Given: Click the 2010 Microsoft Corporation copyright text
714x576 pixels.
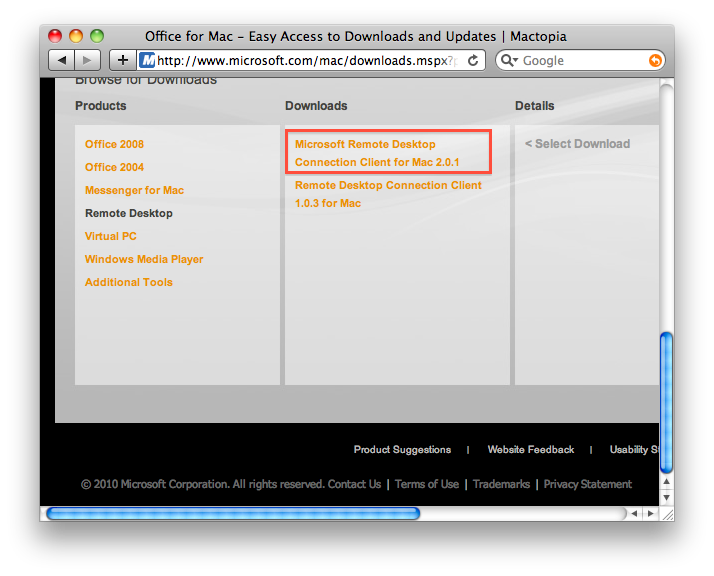Looking at the screenshot, I should tap(201, 484).
